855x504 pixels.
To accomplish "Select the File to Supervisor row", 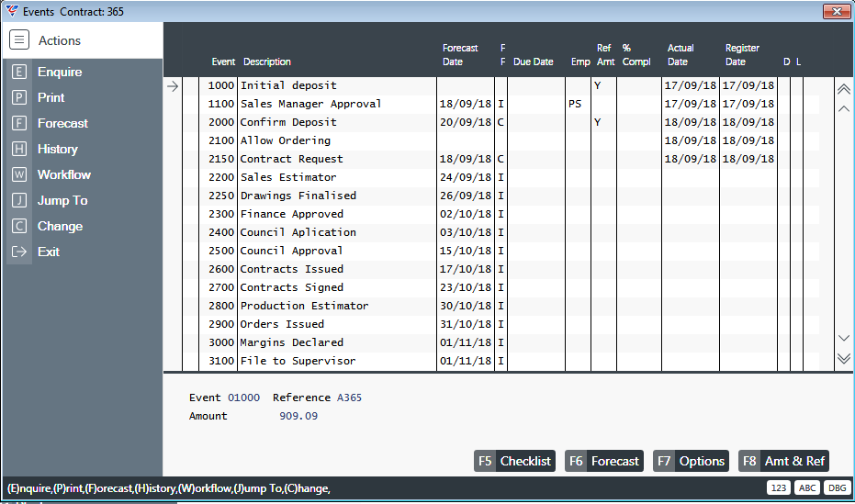I will [500, 361].
